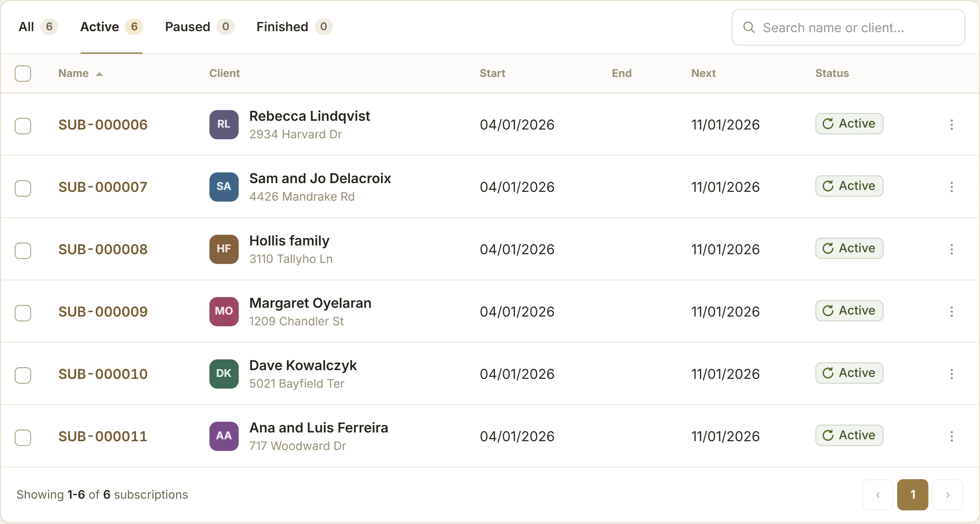Image resolution: width=980 pixels, height=524 pixels.
Task: Open the row menu for SUB-000006
Action: [x=951, y=125]
